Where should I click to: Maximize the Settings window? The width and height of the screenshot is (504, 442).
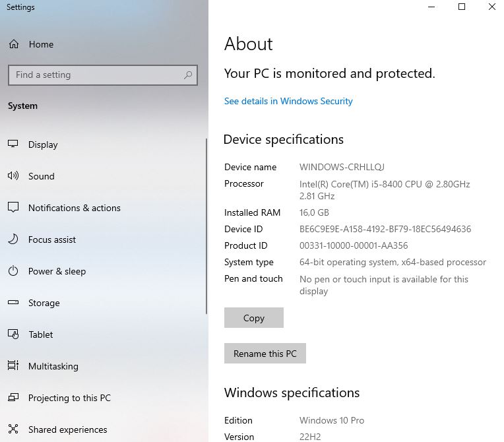462,7
